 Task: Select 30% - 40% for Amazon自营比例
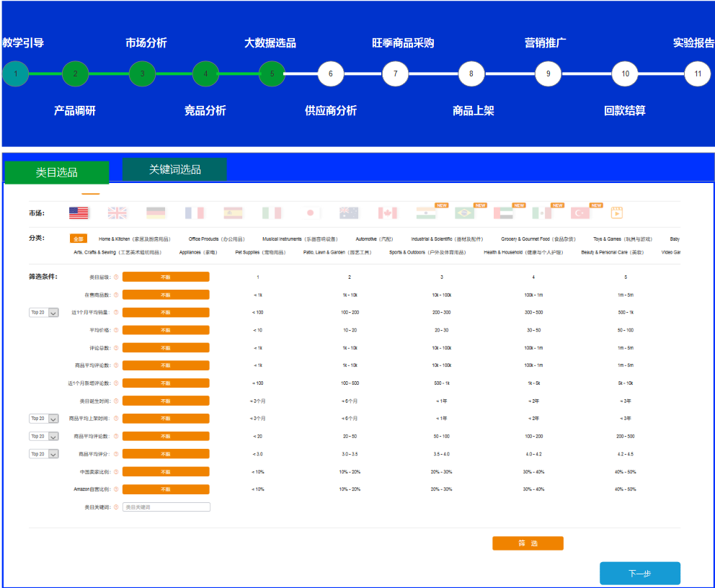533,489
